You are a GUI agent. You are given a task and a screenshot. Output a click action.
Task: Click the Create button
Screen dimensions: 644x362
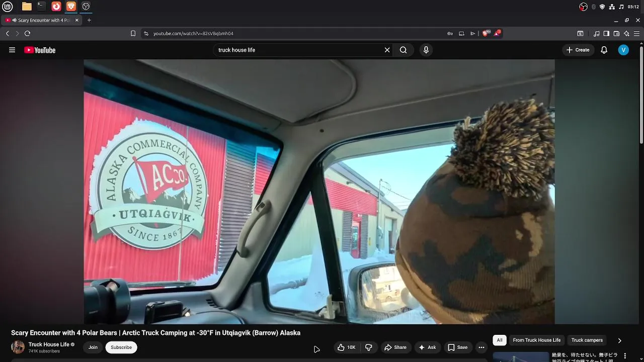tap(578, 50)
